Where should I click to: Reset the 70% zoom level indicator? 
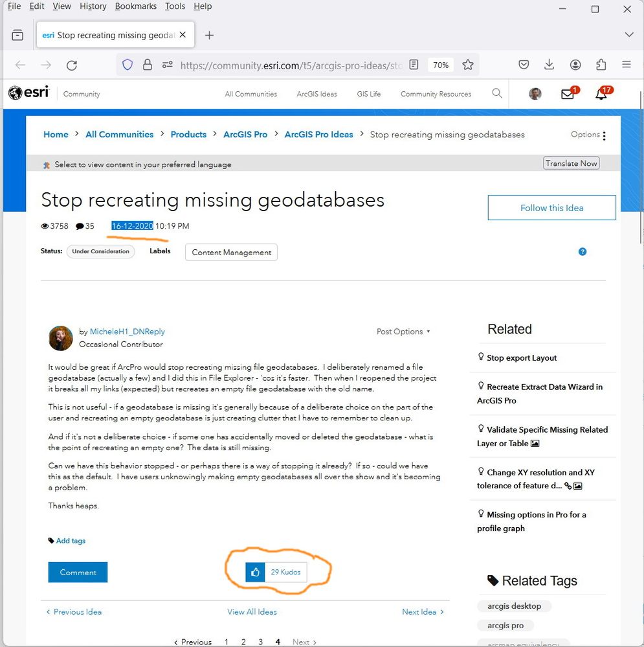[x=440, y=65]
